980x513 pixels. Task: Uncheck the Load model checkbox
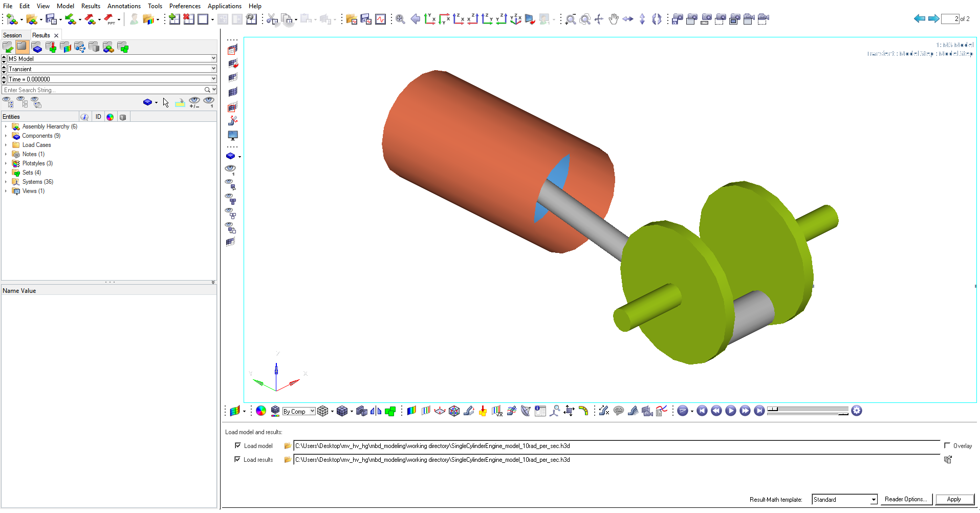pos(237,445)
